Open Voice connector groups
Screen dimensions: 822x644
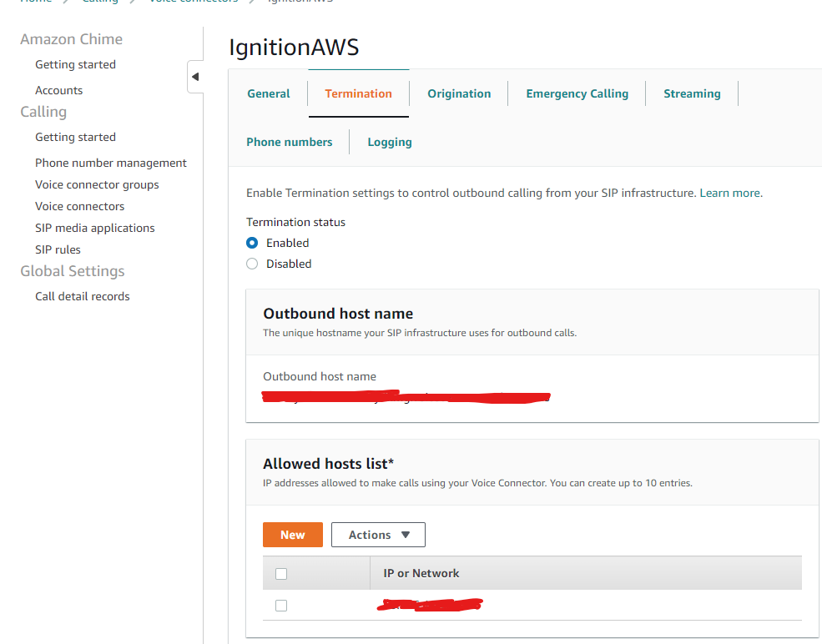tap(97, 184)
